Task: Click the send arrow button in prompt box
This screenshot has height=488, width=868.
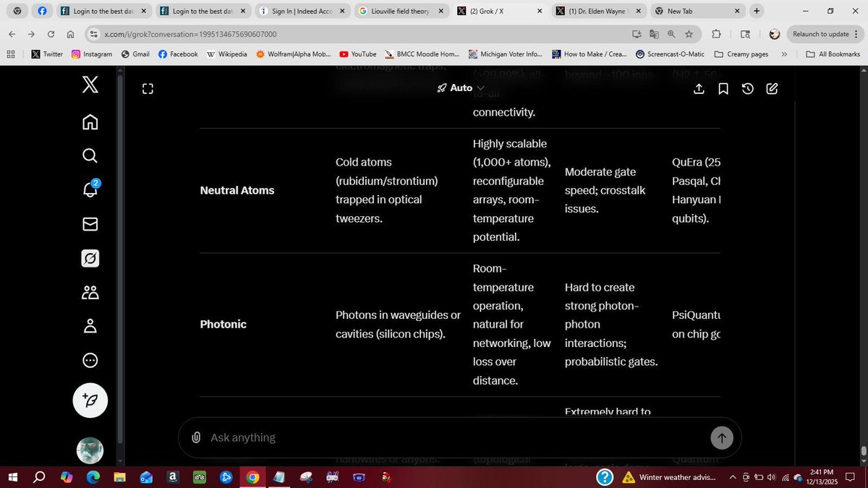Action: click(722, 437)
